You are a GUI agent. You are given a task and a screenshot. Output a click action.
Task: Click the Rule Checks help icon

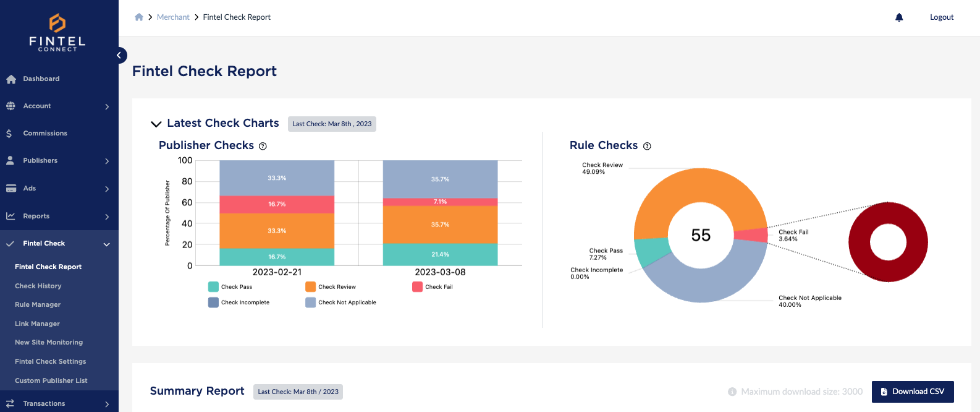point(647,146)
